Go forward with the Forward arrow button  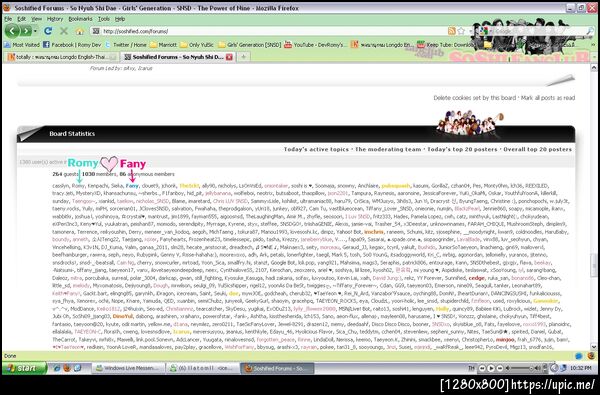coord(26,31)
